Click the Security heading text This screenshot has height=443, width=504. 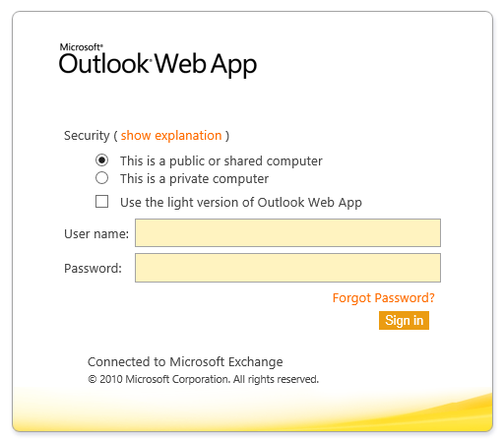[x=87, y=136]
